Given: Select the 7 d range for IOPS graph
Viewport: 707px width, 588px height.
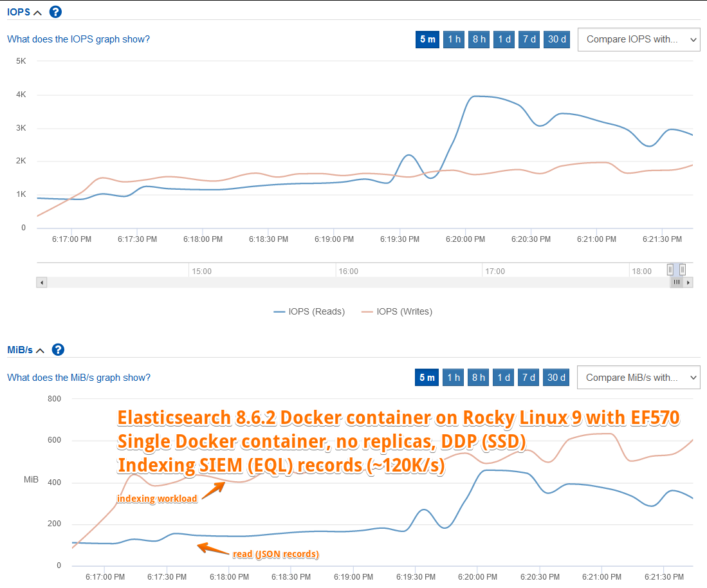Looking at the screenshot, I should (529, 39).
